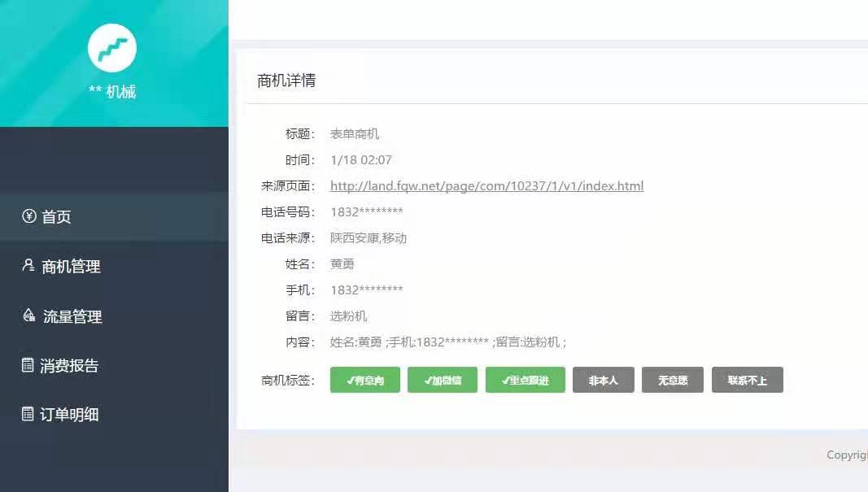This screenshot has width=868, height=492.
Task: Click the 表单商机 title value
Action: point(355,134)
